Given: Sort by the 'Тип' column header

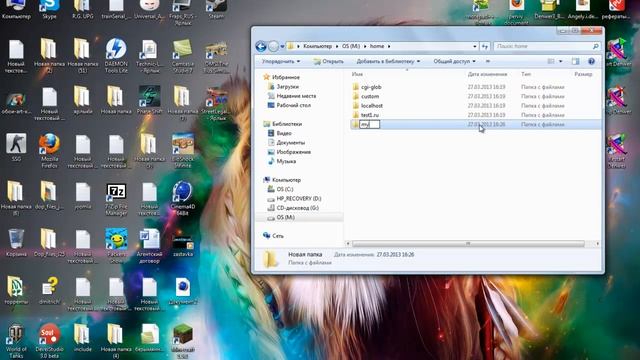Looking at the screenshot, I should pos(526,74).
